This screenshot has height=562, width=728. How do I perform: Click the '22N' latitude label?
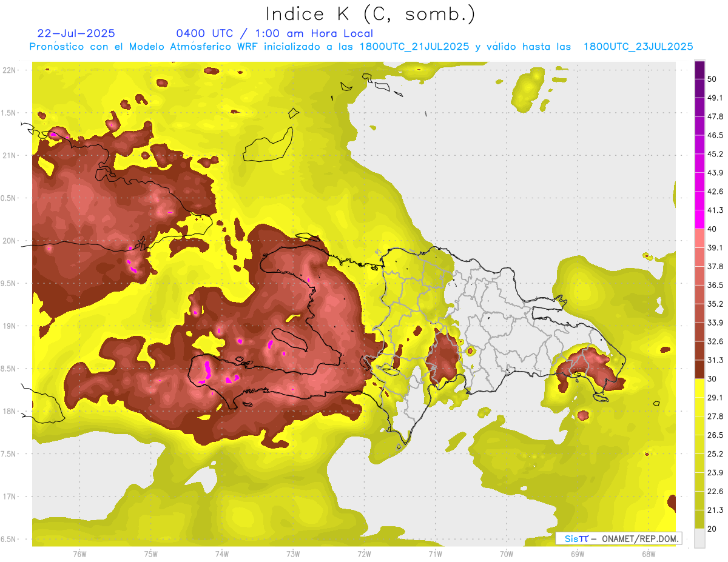pos(8,70)
